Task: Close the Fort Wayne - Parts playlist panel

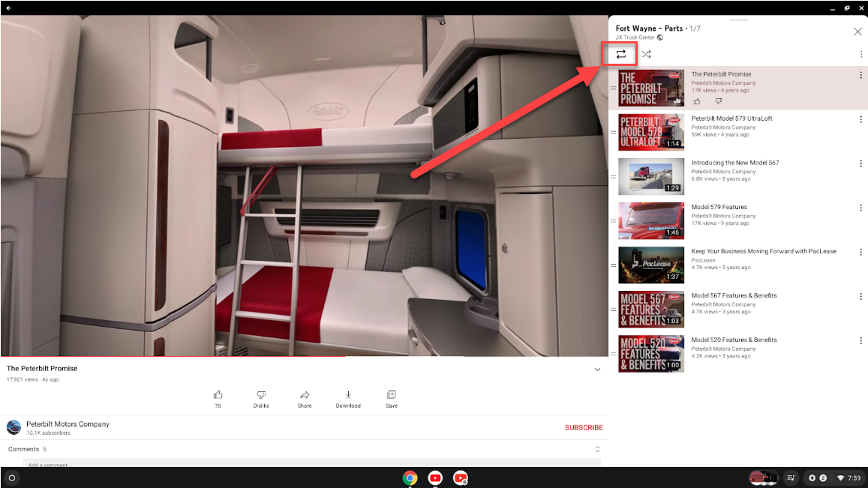Action: (857, 31)
